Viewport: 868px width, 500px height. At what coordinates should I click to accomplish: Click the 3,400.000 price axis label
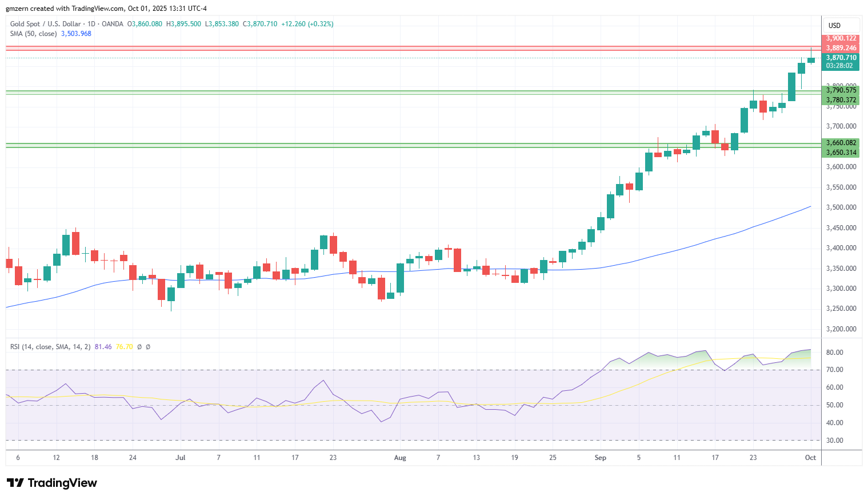coord(841,248)
